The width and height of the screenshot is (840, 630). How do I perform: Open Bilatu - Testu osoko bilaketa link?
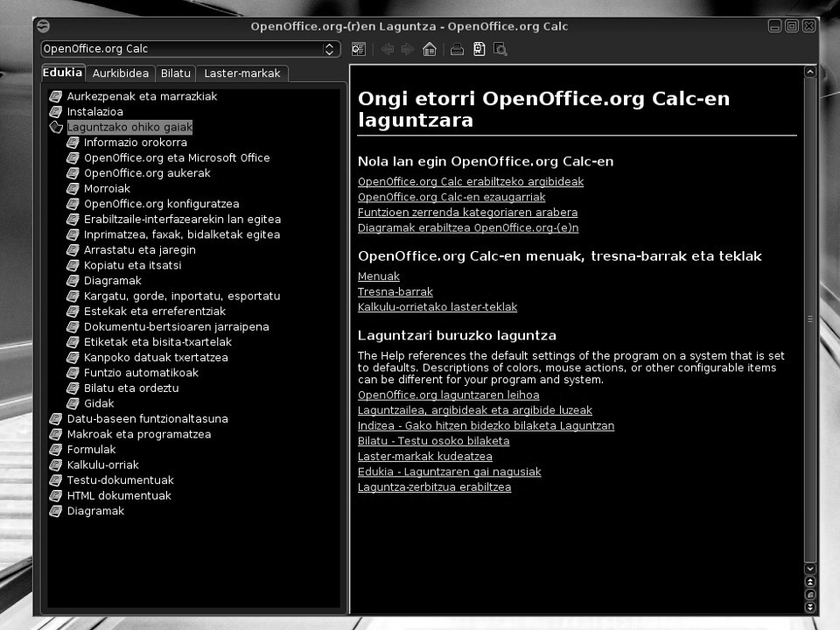(433, 441)
